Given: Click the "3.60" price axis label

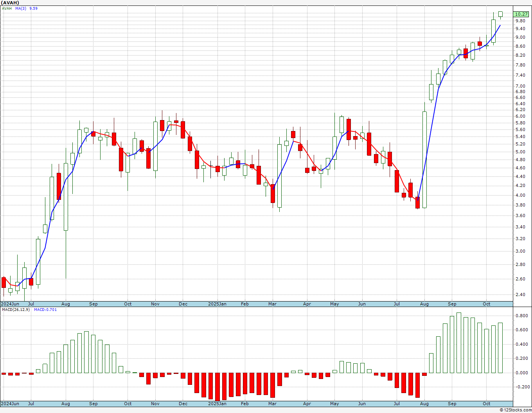Looking at the screenshot, I should click(x=520, y=215).
